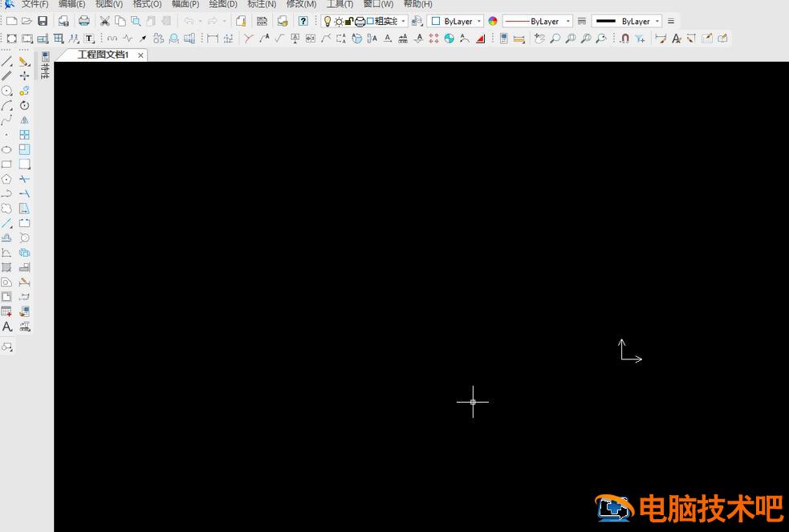Image resolution: width=789 pixels, height=532 pixels.
Task: Toggle layer freeze sun icon
Action: (x=339, y=22)
